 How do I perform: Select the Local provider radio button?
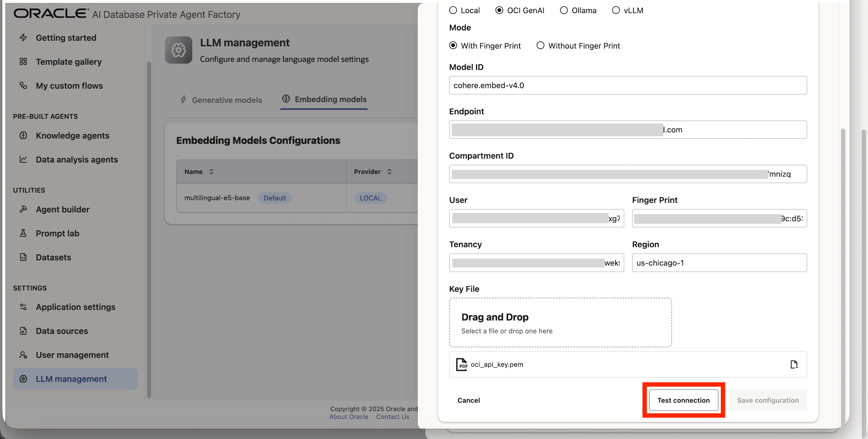[453, 10]
